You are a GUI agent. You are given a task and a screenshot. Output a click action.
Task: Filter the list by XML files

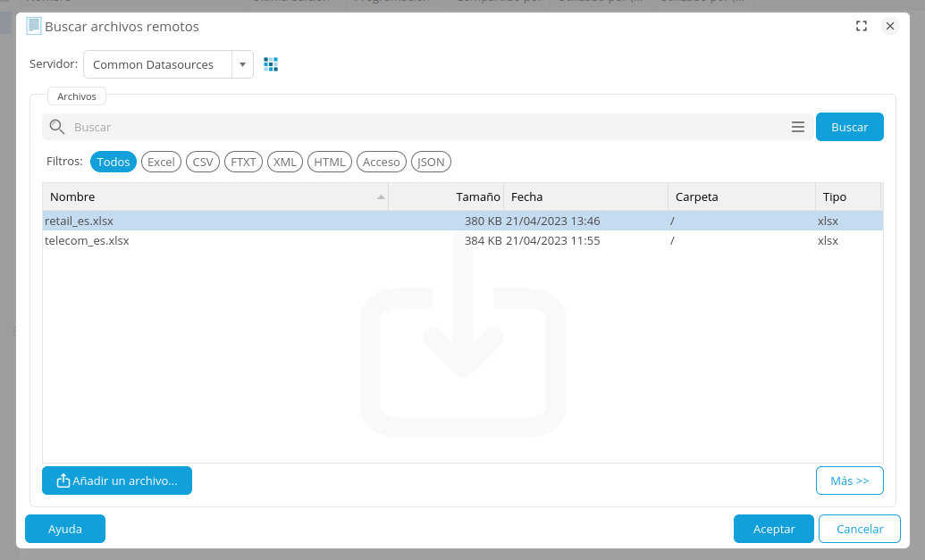pos(285,162)
